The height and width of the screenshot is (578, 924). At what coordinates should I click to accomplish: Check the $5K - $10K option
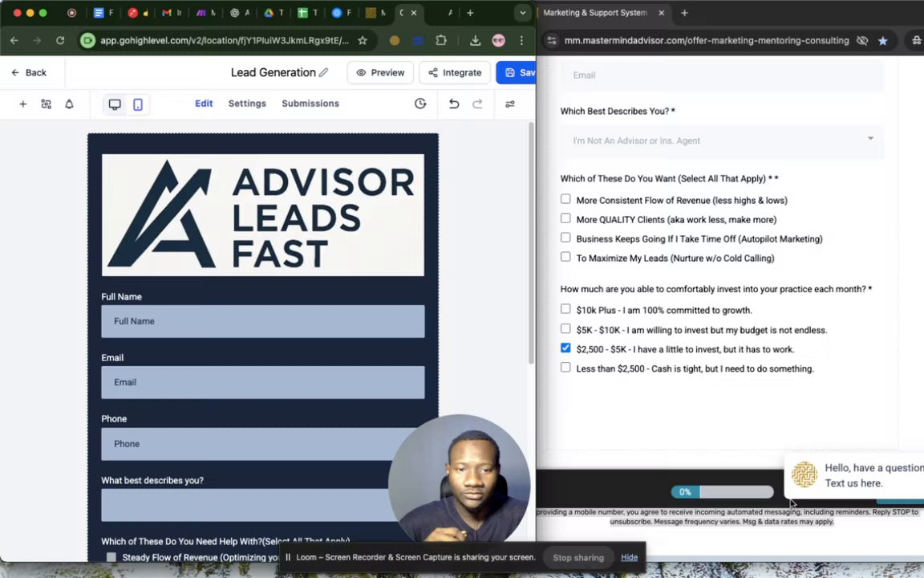coord(565,329)
